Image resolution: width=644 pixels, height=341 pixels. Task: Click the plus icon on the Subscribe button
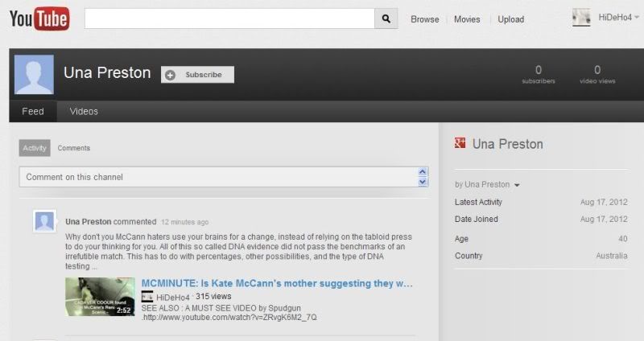170,75
